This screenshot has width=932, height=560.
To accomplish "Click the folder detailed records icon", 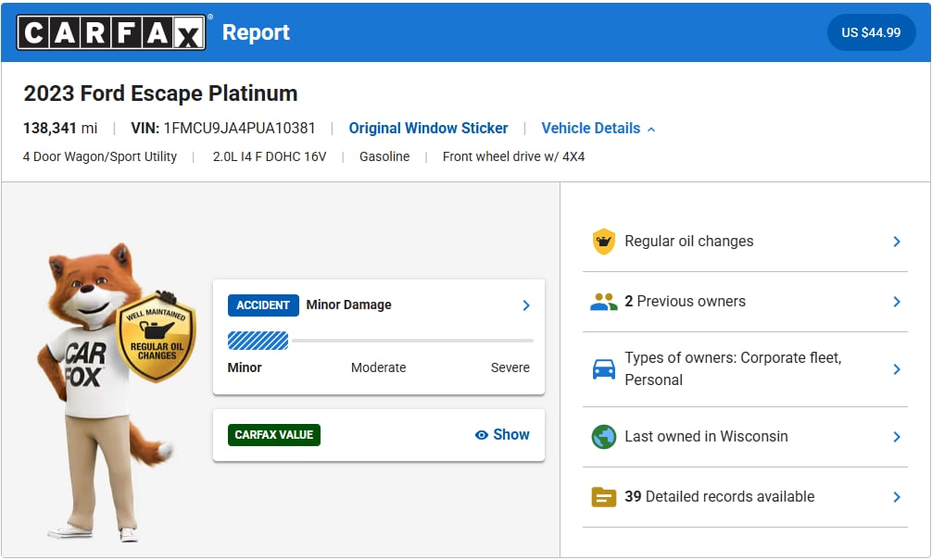I will pos(603,497).
